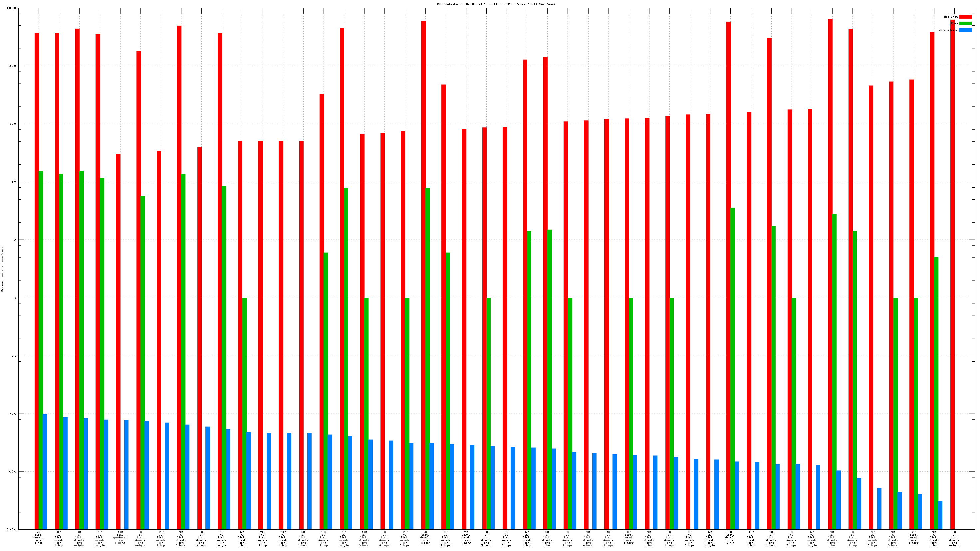Click the 0@ list.dnswl.org 5 hops label
The width and height of the screenshot is (980, 551).
[629, 537]
